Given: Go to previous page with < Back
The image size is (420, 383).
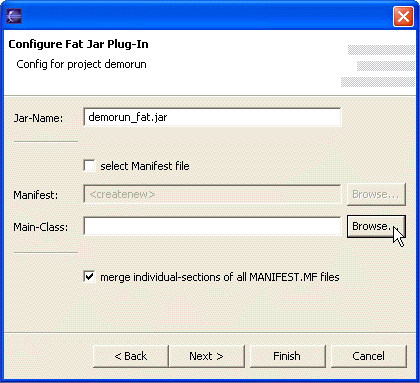Looking at the screenshot, I should coord(131,356).
